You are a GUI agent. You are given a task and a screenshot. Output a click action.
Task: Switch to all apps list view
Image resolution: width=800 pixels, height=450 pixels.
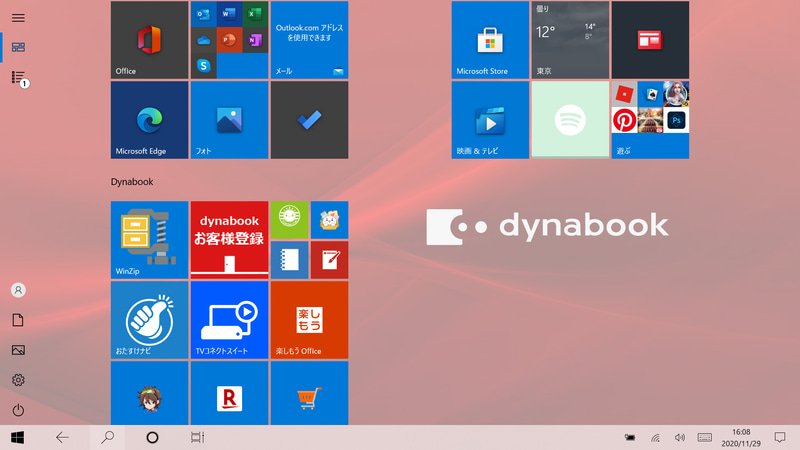pos(18,77)
